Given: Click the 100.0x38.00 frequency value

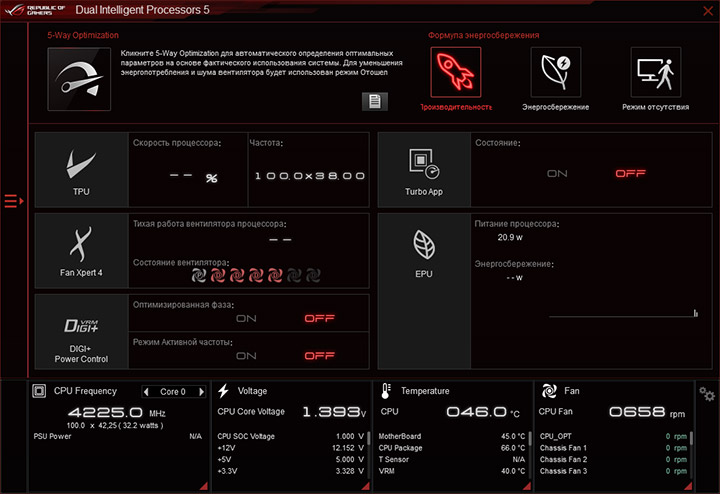Looking at the screenshot, I should pos(310,176).
